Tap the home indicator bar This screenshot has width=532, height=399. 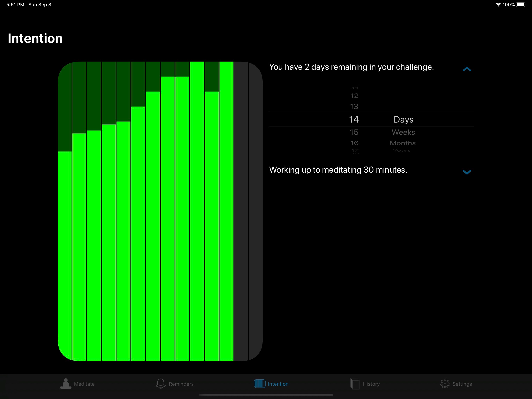[266, 395]
